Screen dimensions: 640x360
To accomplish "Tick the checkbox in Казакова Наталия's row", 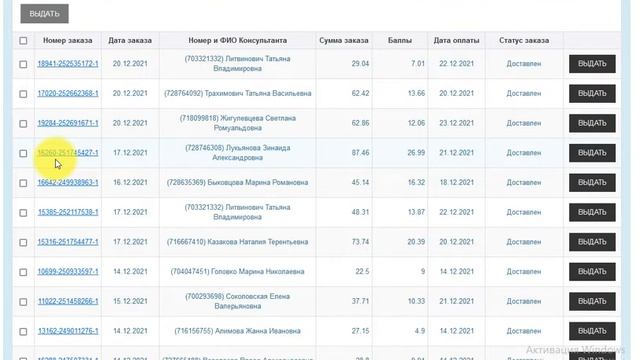I will (23, 242).
